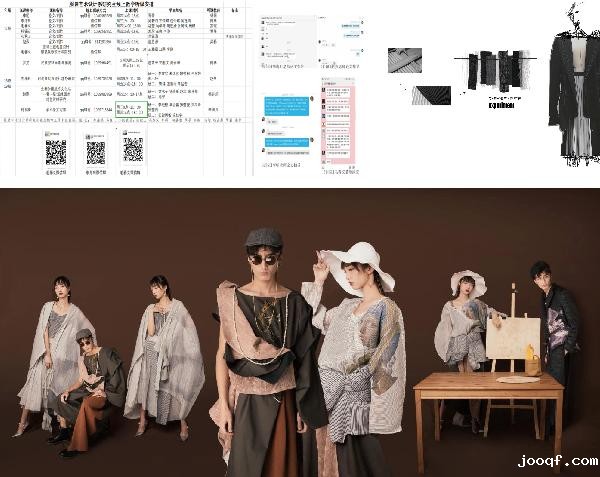
Task: Select the green-outlined cell in the table
Action: (x=130, y=107)
